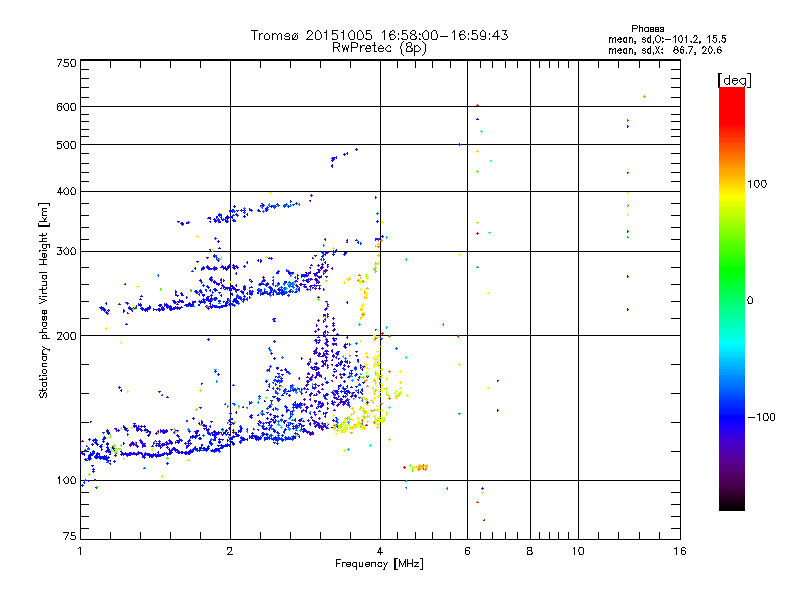Click the x-axis tick label '4'

(x=380, y=551)
